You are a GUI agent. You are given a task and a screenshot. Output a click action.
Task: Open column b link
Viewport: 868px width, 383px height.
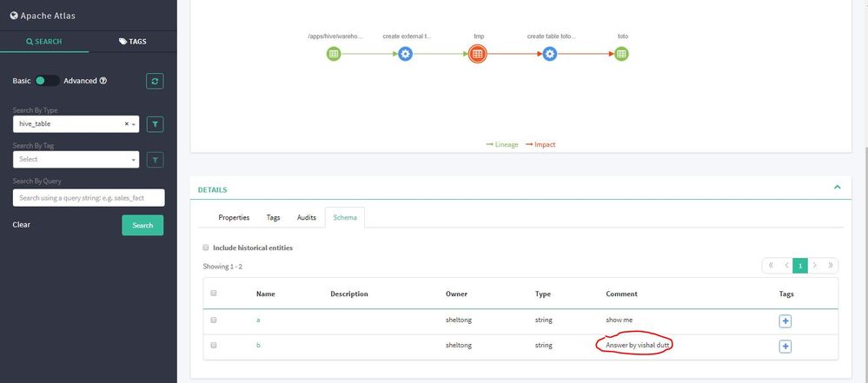[258, 345]
